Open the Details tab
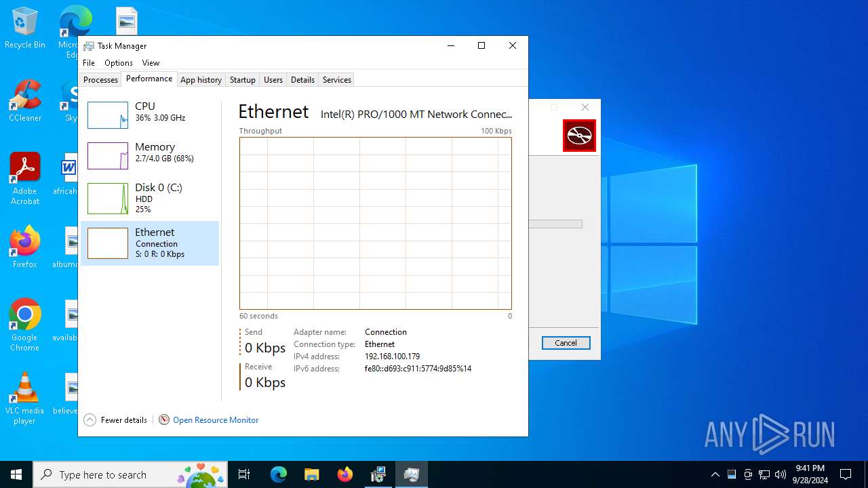 [x=302, y=79]
